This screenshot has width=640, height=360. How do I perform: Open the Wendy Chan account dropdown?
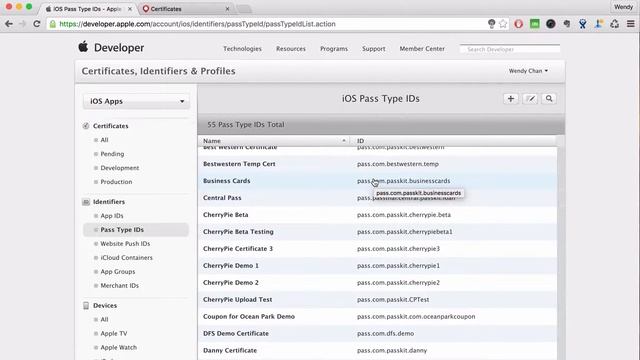click(x=528, y=71)
